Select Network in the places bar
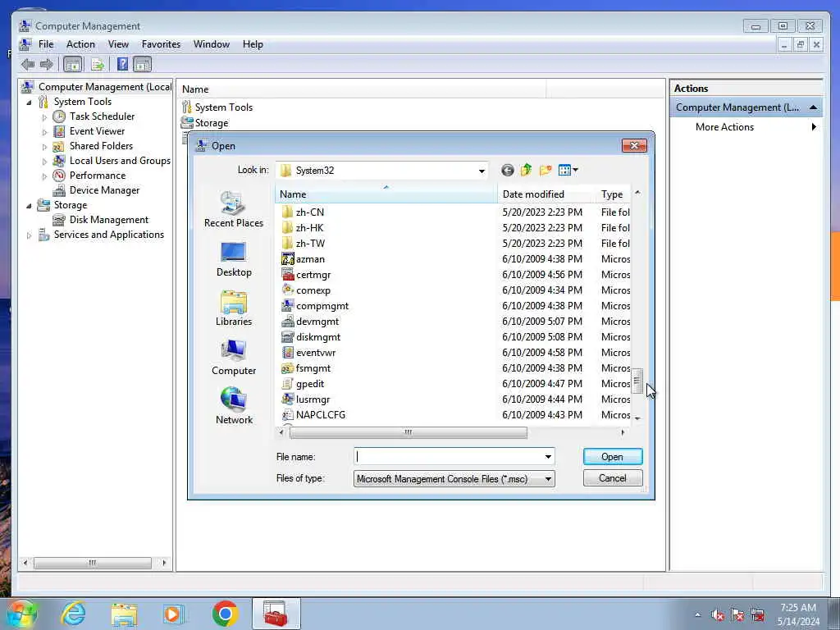 tap(234, 407)
